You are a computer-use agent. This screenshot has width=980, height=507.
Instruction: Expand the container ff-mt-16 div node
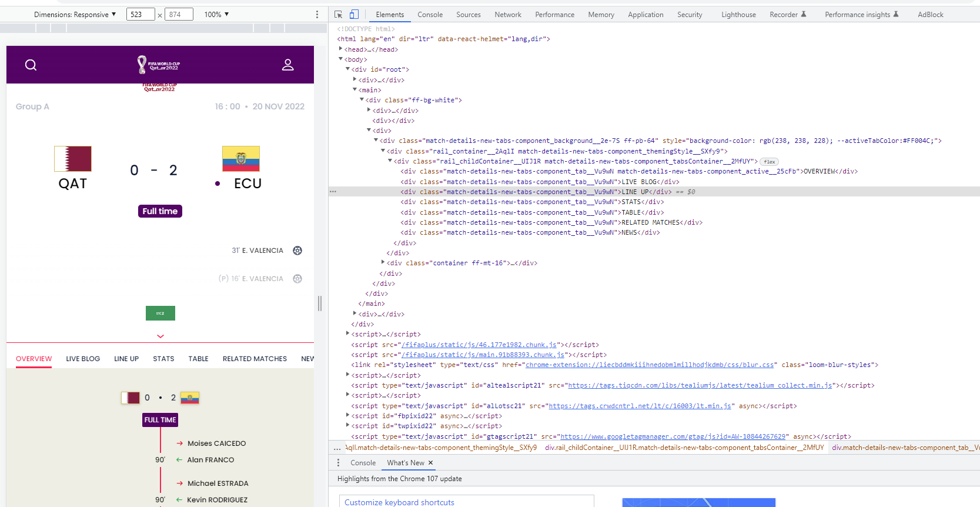[383, 263]
